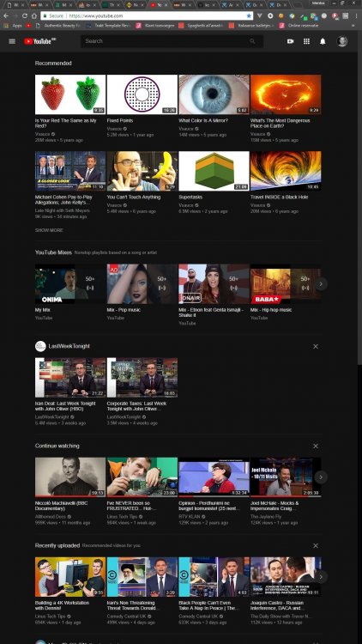This screenshot has width=362, height=644.
Task: Open 'Mix - Hip hop music' playlist
Action: click(286, 284)
